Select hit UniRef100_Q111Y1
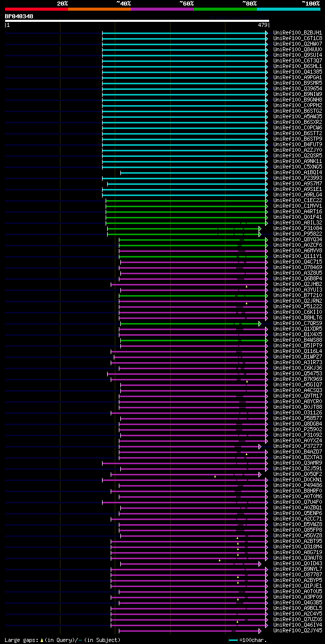The width and height of the screenshot is (325, 644). click(298, 256)
